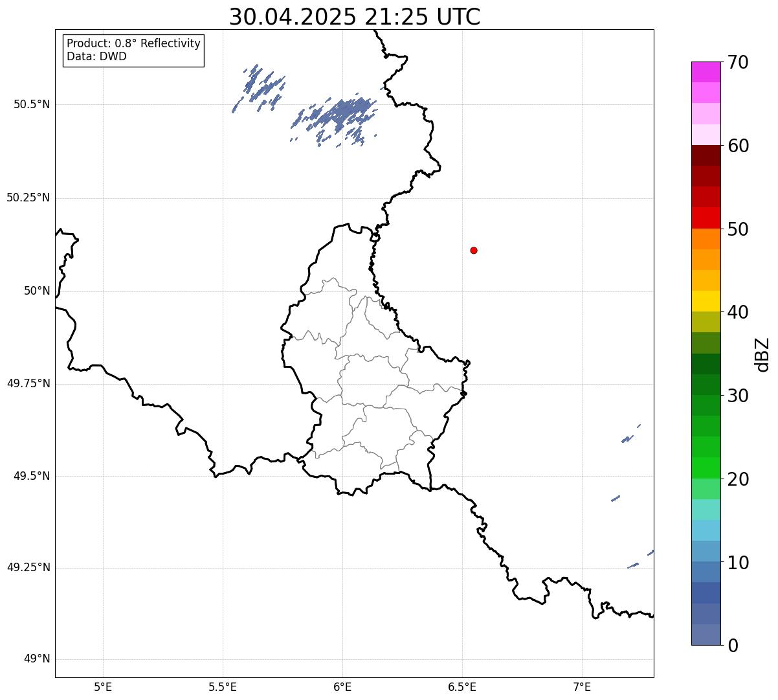Click the colorbar tick label "0"
Viewport: 778px width, 700px height.
[733, 646]
